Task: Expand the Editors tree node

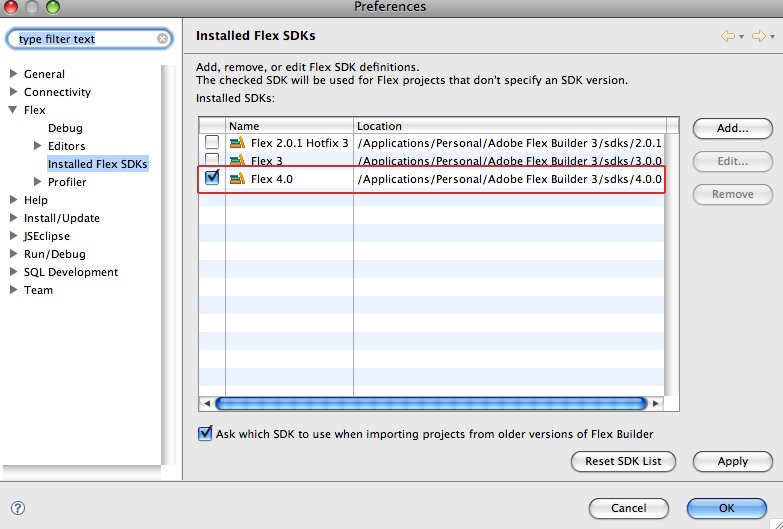Action: point(37,146)
